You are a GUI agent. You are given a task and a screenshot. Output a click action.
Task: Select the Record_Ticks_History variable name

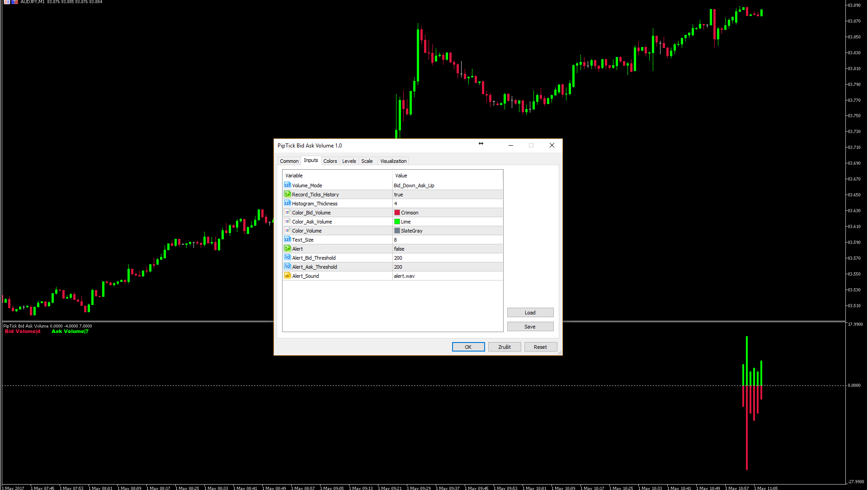tap(315, 195)
